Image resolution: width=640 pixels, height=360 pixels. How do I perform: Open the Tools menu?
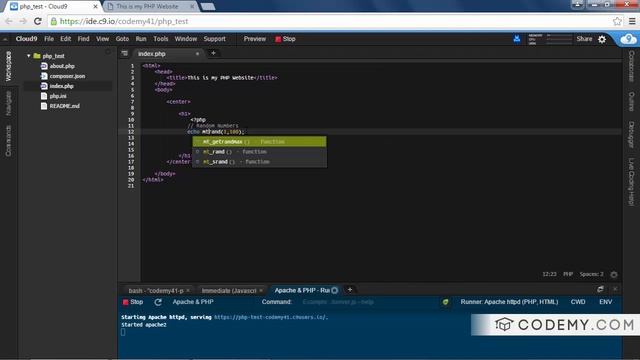tap(160, 39)
